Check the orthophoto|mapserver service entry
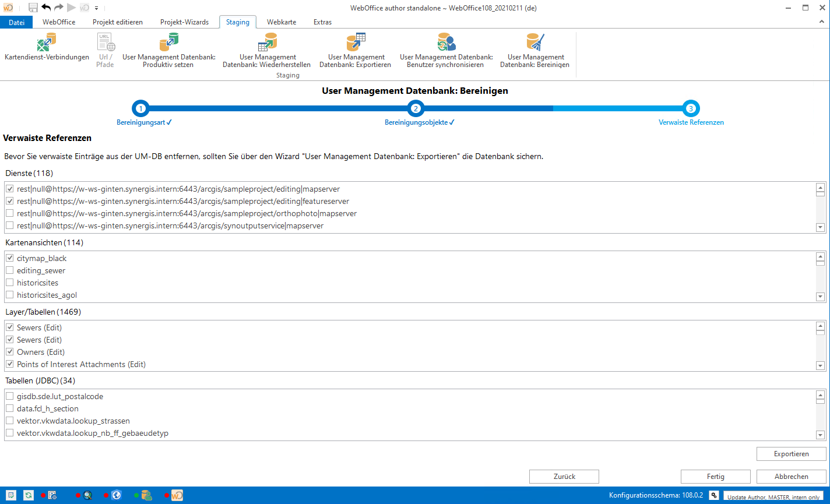 click(10, 213)
